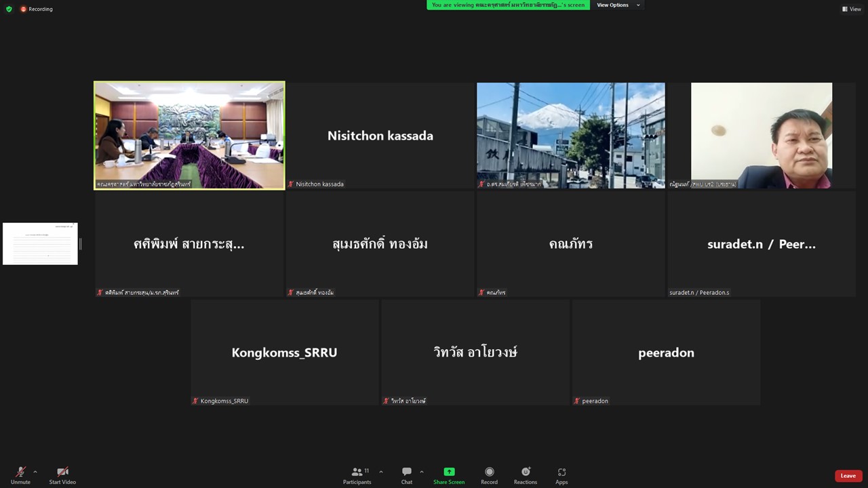Open the Reactions menu
Viewport: 868px width, 488px height.
(525, 472)
